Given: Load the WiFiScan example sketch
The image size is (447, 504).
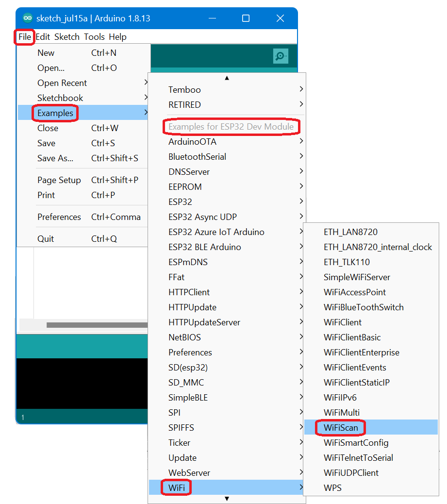Looking at the screenshot, I should coord(371,427).
